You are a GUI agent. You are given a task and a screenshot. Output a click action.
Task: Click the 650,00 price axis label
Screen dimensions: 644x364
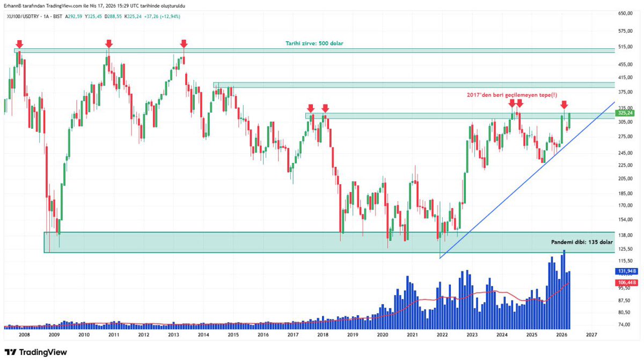[625, 13]
